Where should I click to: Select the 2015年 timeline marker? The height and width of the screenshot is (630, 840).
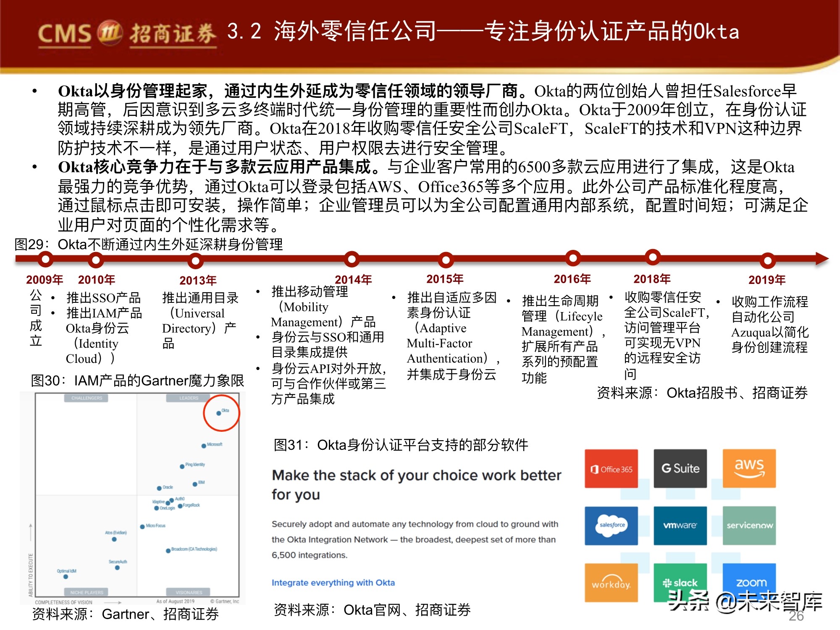click(x=446, y=259)
